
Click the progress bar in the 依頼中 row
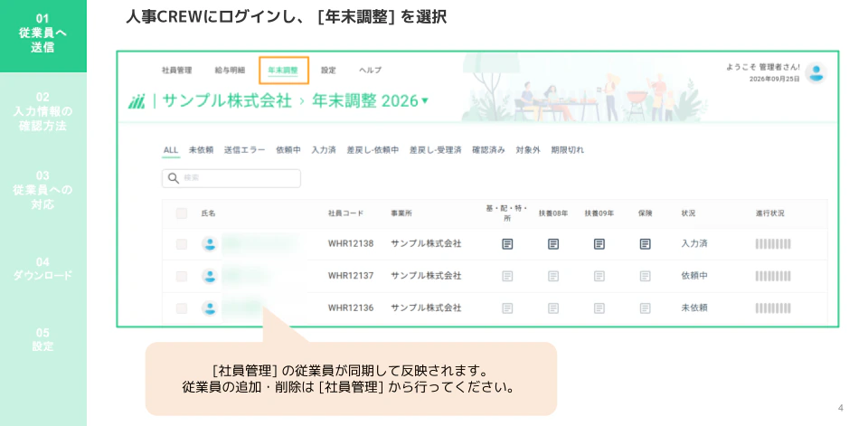773,276
